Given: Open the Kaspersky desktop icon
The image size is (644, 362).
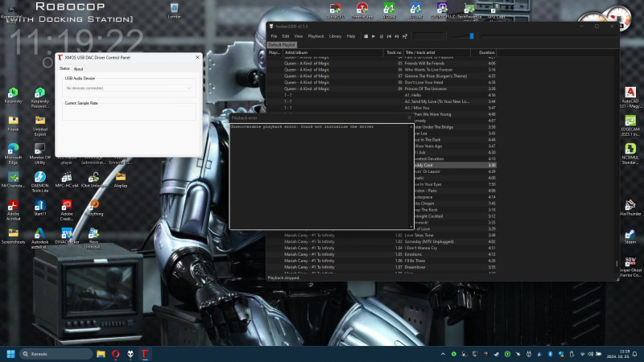Looking at the screenshot, I should pos(14,95).
